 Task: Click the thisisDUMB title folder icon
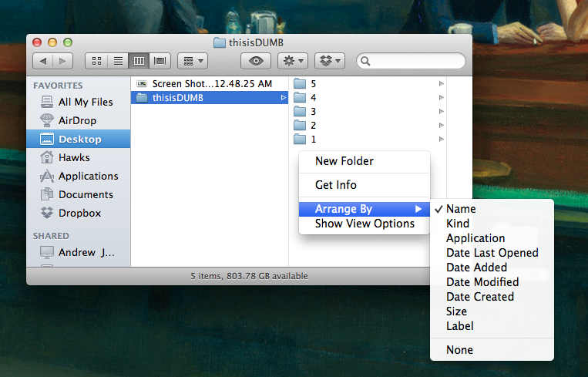click(x=220, y=42)
